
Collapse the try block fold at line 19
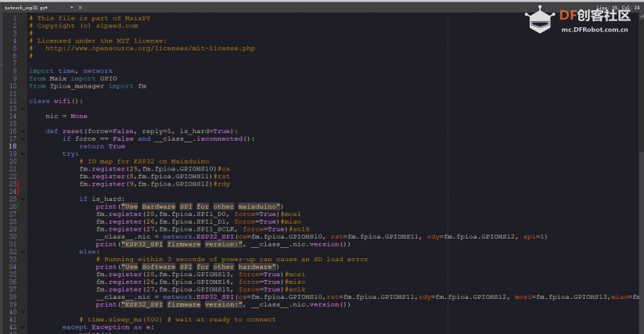tap(23, 154)
